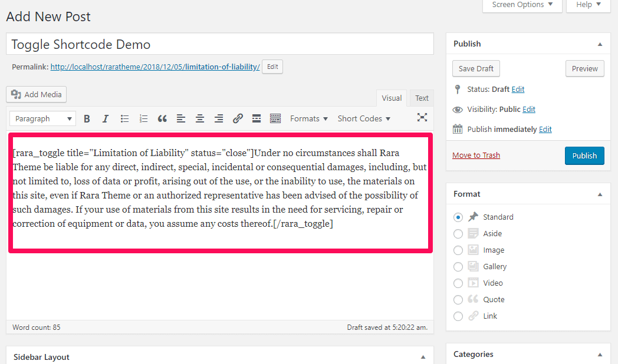The width and height of the screenshot is (618, 364).
Task: Align text to center
Action: 200,119
